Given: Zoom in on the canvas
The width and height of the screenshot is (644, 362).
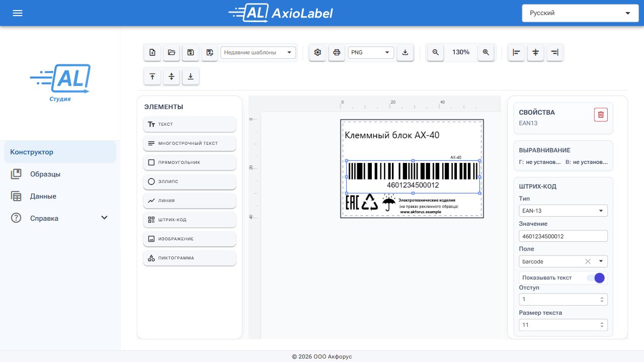Looking at the screenshot, I should coord(486,52).
